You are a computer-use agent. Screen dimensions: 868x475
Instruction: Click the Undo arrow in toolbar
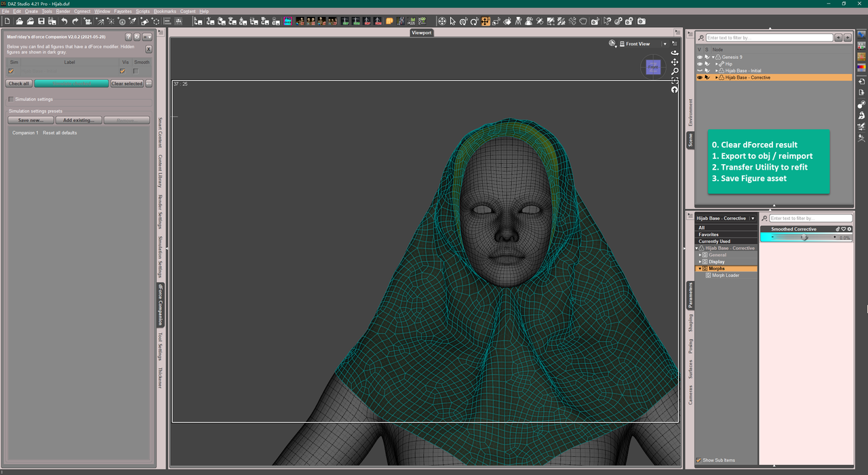tap(64, 22)
